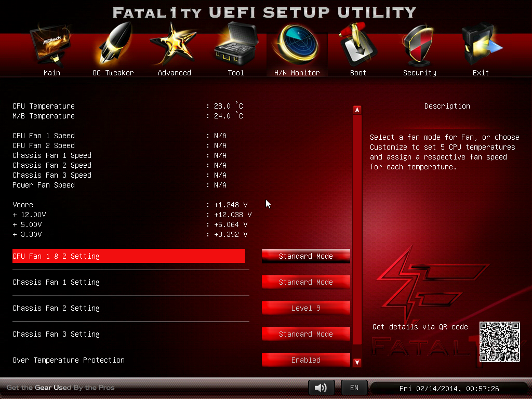This screenshot has height=399, width=532.
Task: Click the Boot joystick icon
Action: [358, 48]
